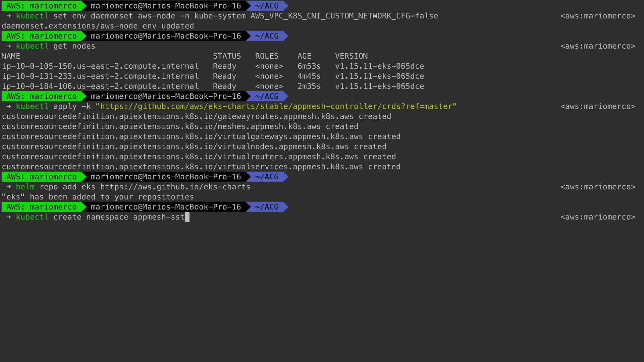
Task: Click the aws.github.io/eks-charts URL
Action: [175, 187]
